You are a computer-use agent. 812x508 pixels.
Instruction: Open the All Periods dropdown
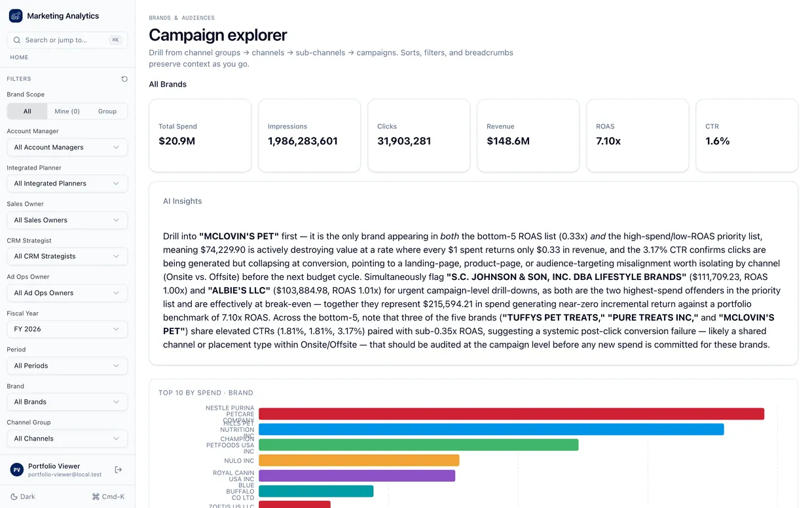(67, 366)
